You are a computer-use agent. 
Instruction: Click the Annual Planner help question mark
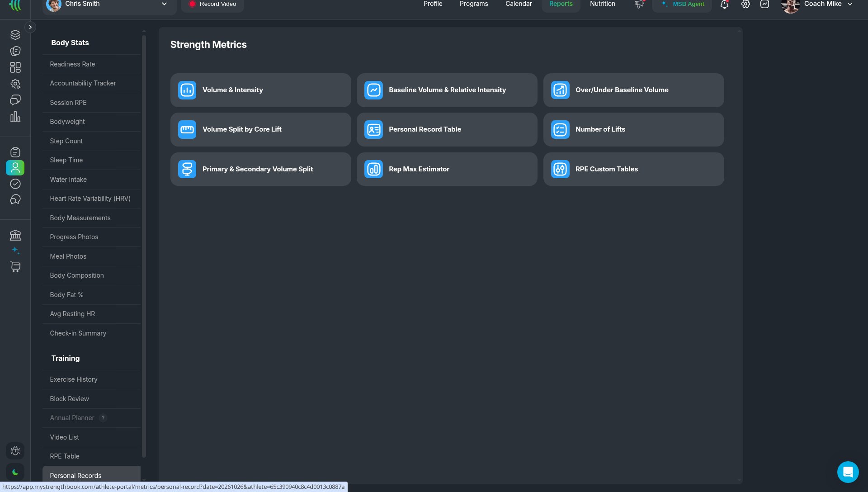click(103, 418)
